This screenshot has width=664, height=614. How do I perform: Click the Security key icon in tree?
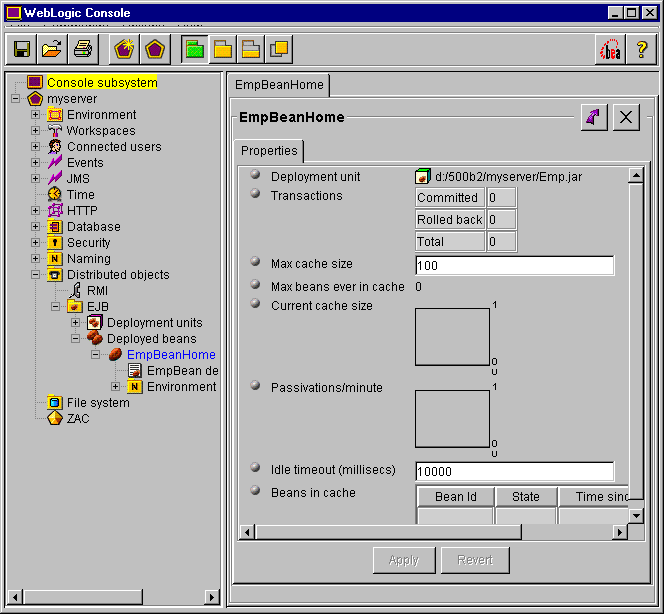point(55,243)
